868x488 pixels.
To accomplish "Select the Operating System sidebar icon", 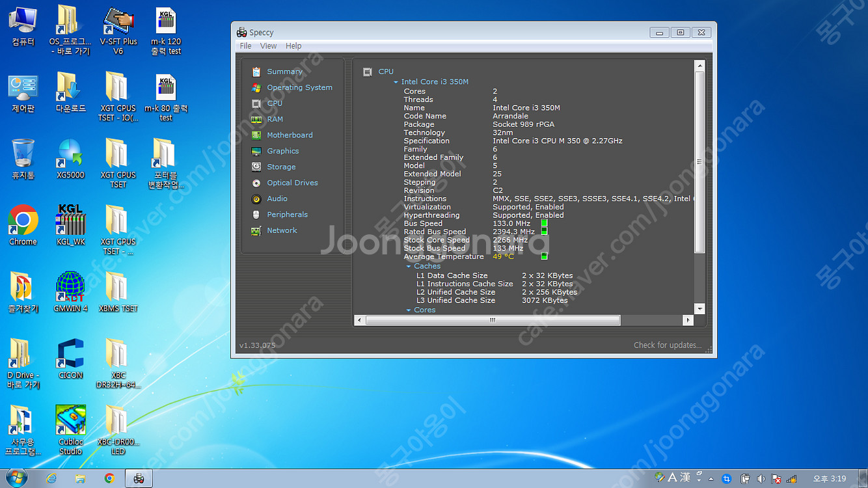I will tap(256, 87).
